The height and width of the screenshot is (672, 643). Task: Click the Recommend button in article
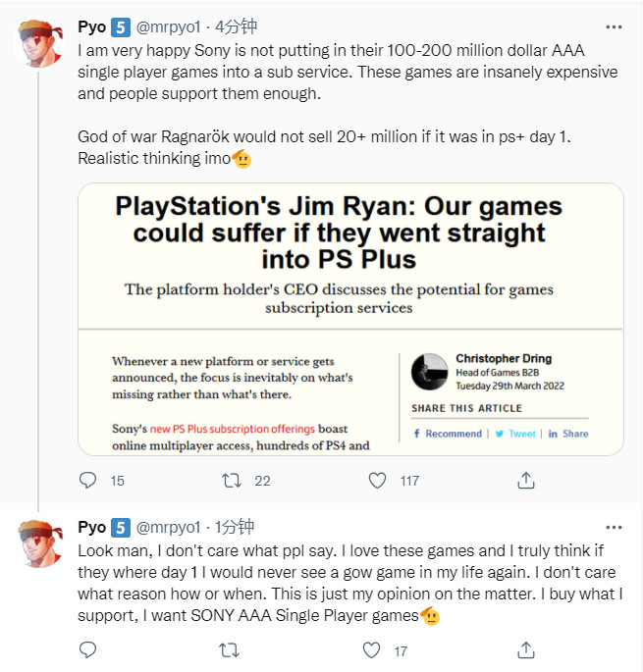tap(447, 433)
